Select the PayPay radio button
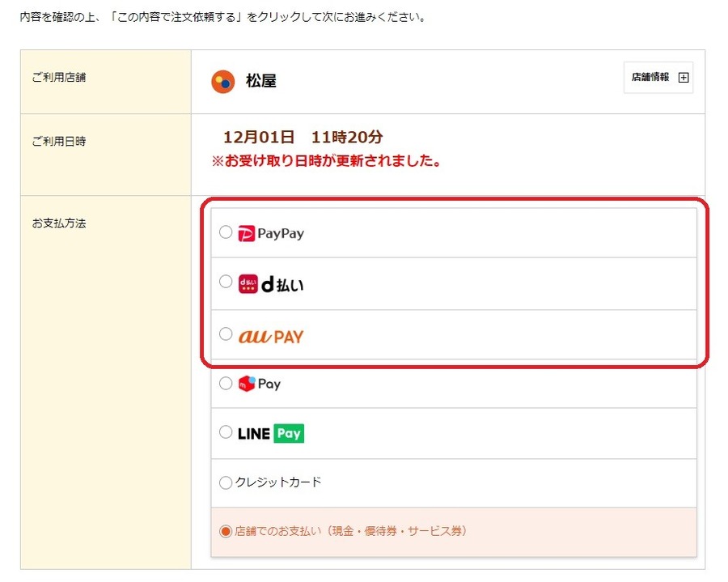Screen dimensions: 728x582 coord(226,232)
